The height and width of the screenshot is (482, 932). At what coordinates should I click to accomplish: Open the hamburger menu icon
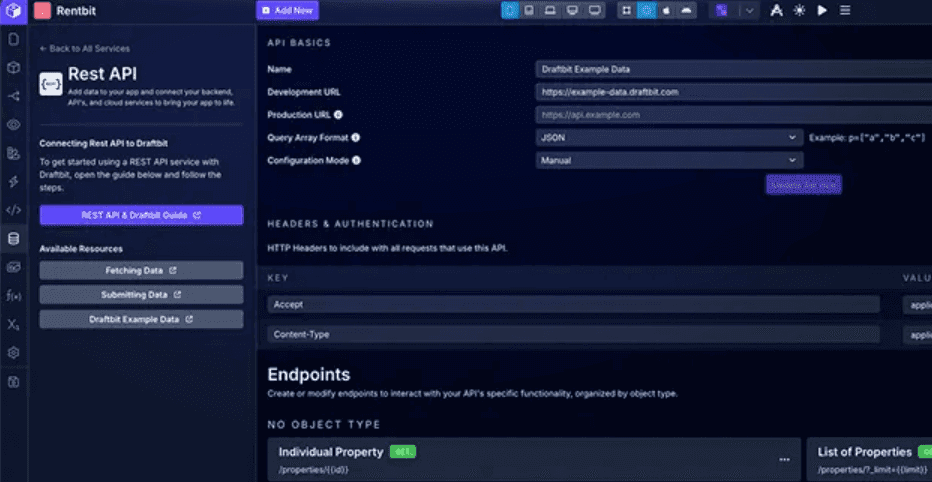tap(845, 11)
